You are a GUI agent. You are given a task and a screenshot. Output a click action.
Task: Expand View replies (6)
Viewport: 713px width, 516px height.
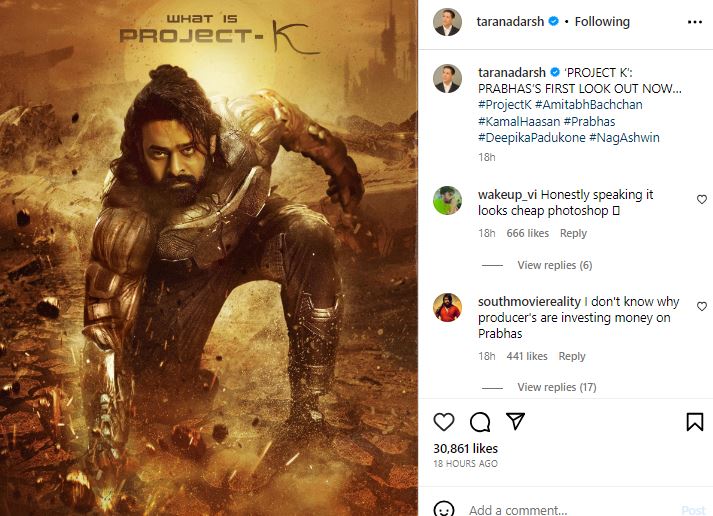(x=554, y=265)
